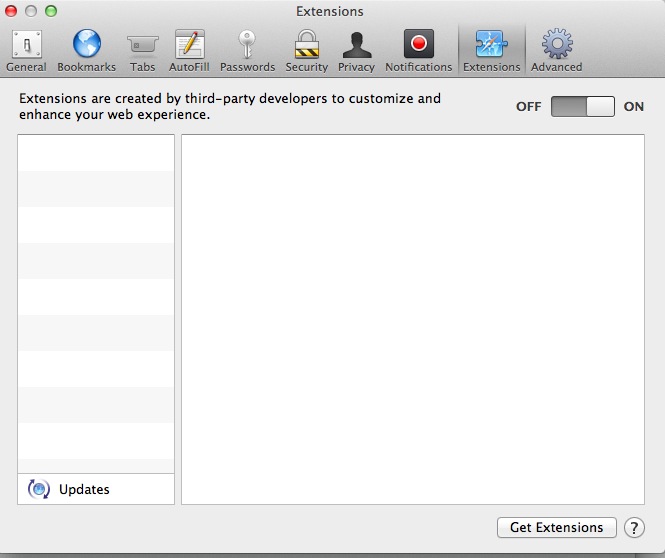Image resolution: width=665 pixels, height=558 pixels.
Task: Open help with the question mark button
Action: coord(634,528)
